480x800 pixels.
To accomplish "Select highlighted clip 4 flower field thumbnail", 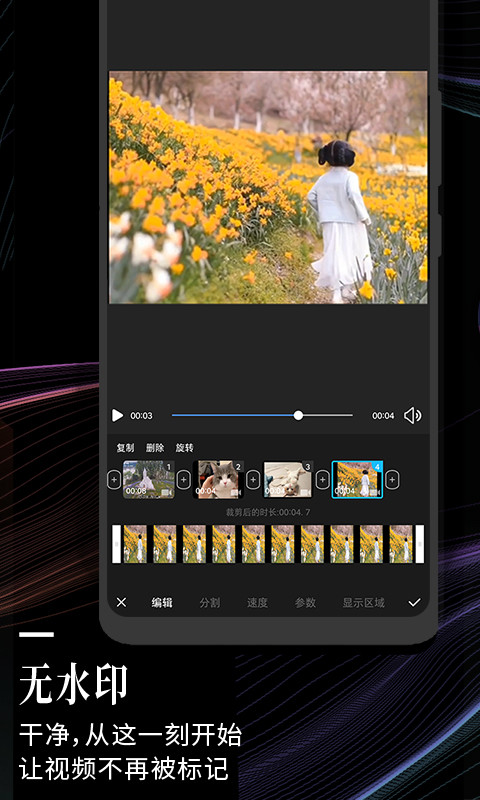I will [x=357, y=480].
